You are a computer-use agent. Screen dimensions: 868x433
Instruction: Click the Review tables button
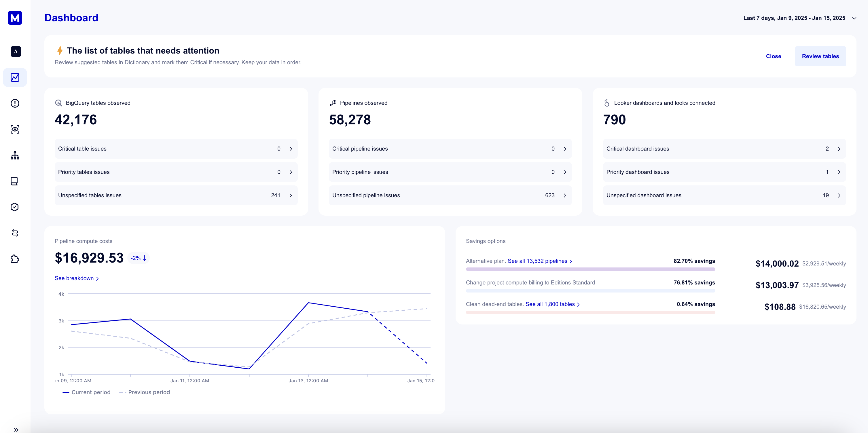820,56
